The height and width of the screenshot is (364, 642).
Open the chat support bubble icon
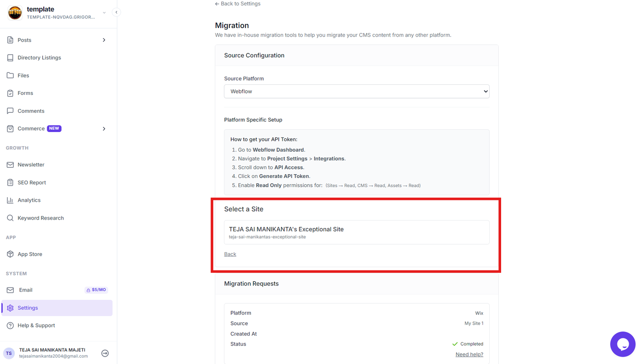pos(622,344)
